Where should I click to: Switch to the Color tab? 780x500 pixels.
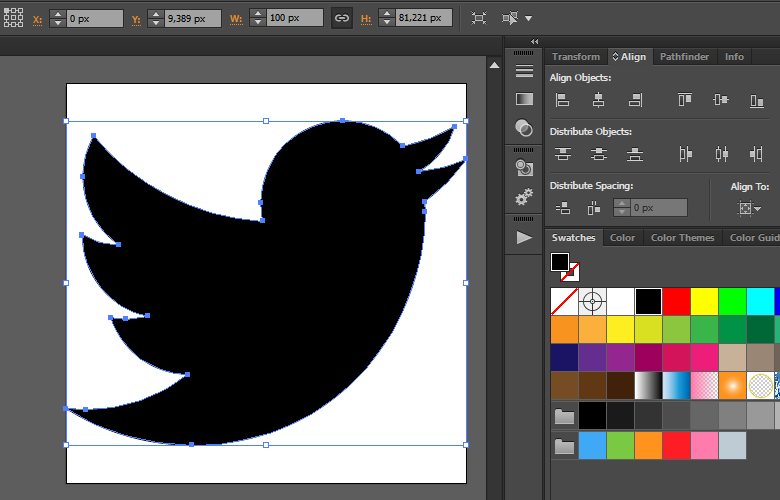coord(622,238)
